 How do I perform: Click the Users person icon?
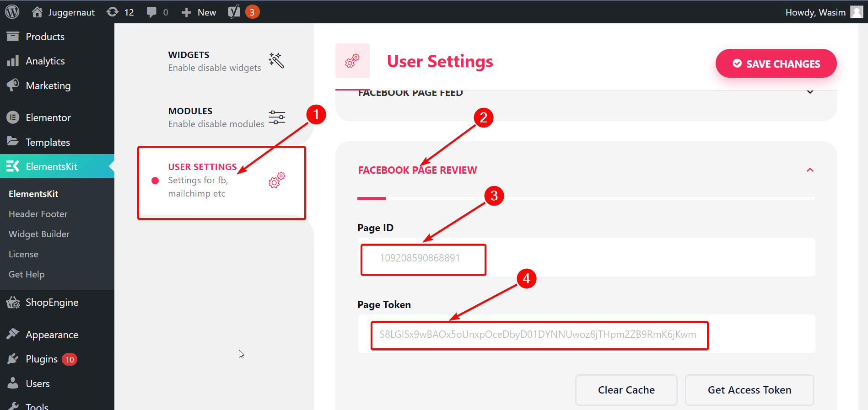[x=13, y=383]
